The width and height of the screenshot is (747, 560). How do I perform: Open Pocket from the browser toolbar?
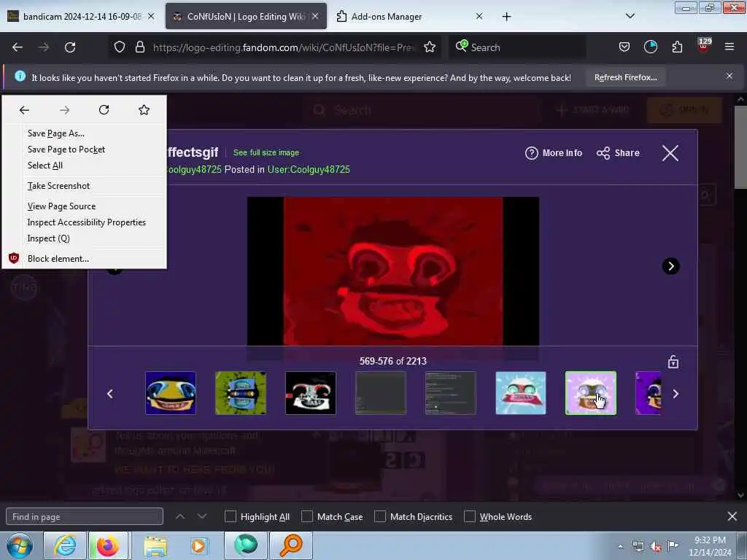coord(624,47)
